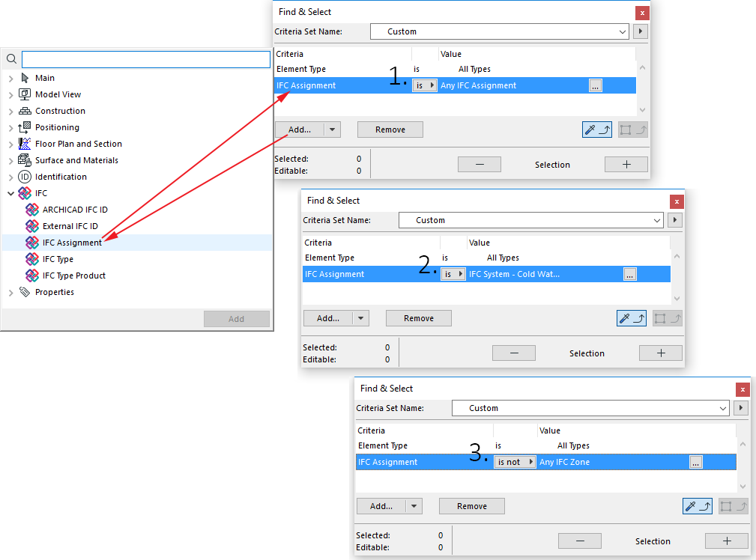Viewport: 756px width, 560px height.
Task: Click the plus selection button in dialog 3
Action: 727,541
